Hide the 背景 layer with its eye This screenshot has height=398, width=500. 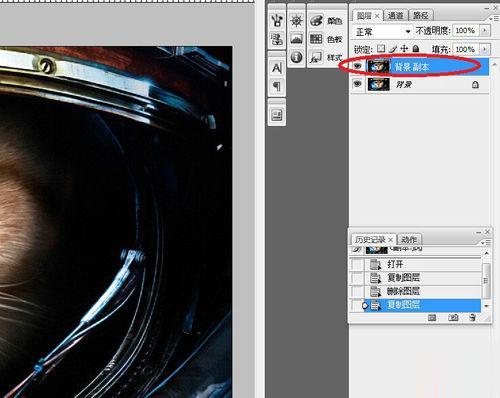pos(357,83)
